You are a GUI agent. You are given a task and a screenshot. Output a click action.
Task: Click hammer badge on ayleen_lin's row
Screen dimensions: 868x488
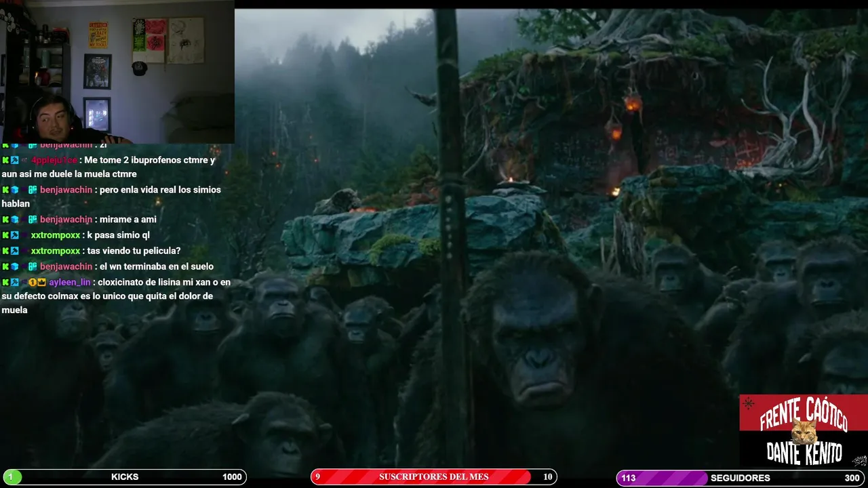[14, 282]
